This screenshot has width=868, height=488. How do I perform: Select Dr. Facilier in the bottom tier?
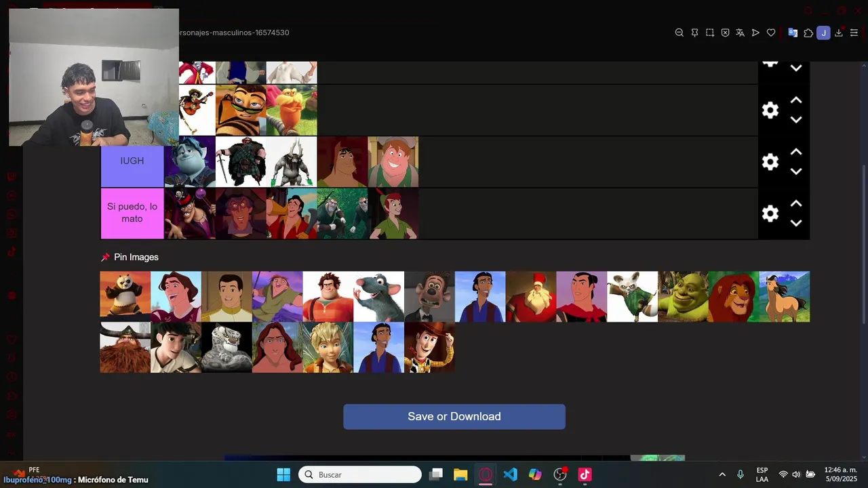(190, 213)
